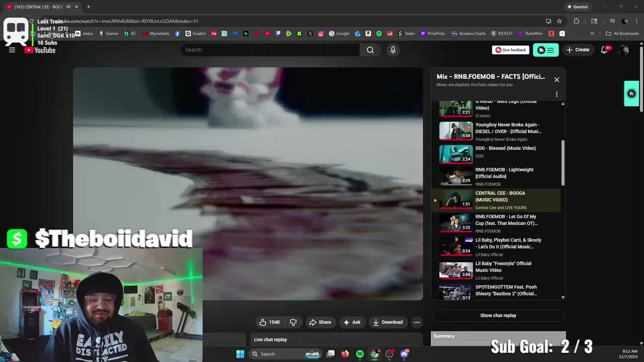Open Chrome extensions puzzle icon
Screen dimensions: 644x362
pyautogui.click(x=577, y=21)
